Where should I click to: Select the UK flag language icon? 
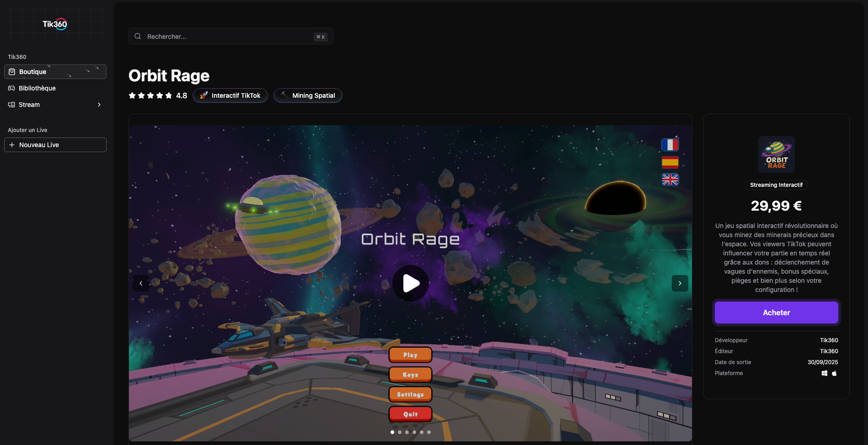coord(670,180)
